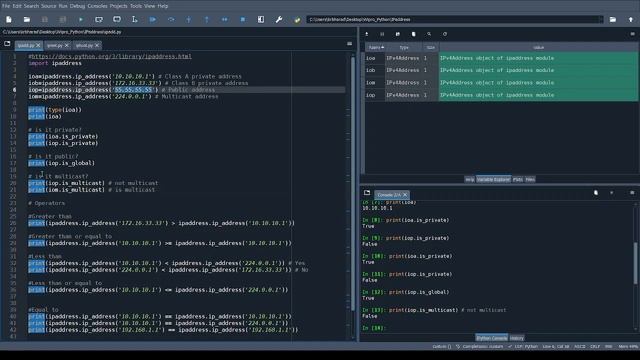Click the debug continue icon
The image size is (640, 360).
(x=224, y=20)
